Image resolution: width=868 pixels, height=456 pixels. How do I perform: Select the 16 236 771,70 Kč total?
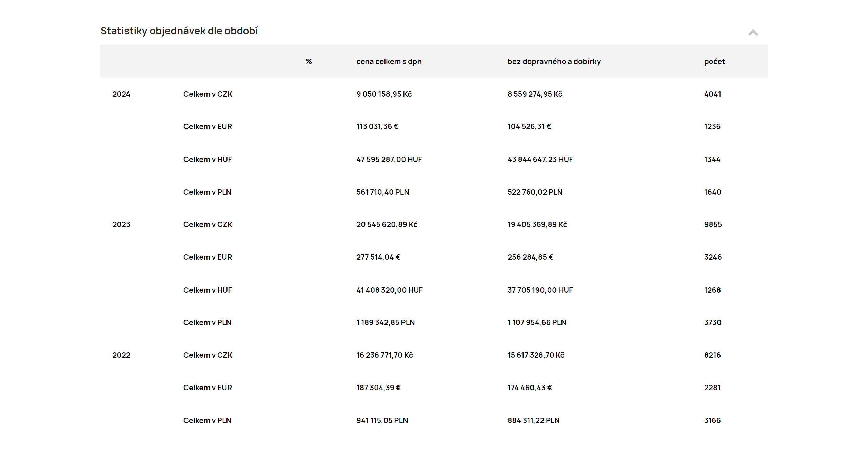(384, 355)
